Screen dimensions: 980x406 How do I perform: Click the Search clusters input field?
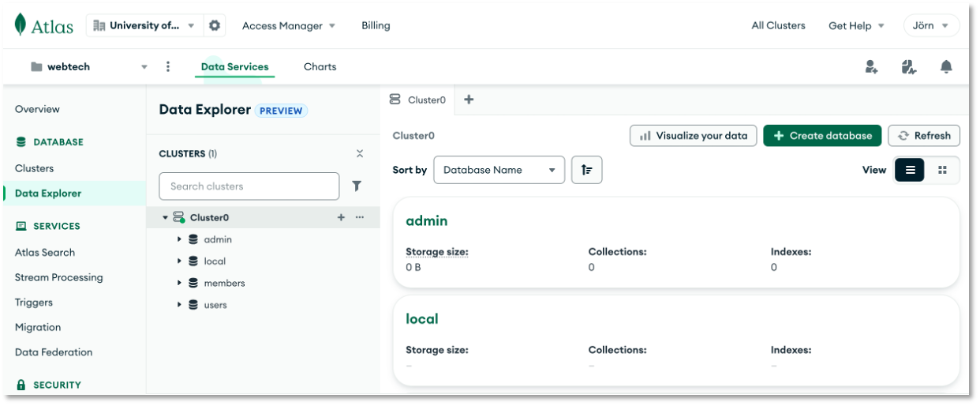pos(249,186)
